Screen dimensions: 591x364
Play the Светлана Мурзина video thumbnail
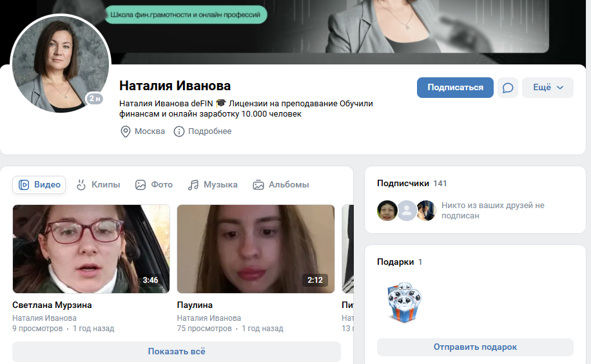91,249
